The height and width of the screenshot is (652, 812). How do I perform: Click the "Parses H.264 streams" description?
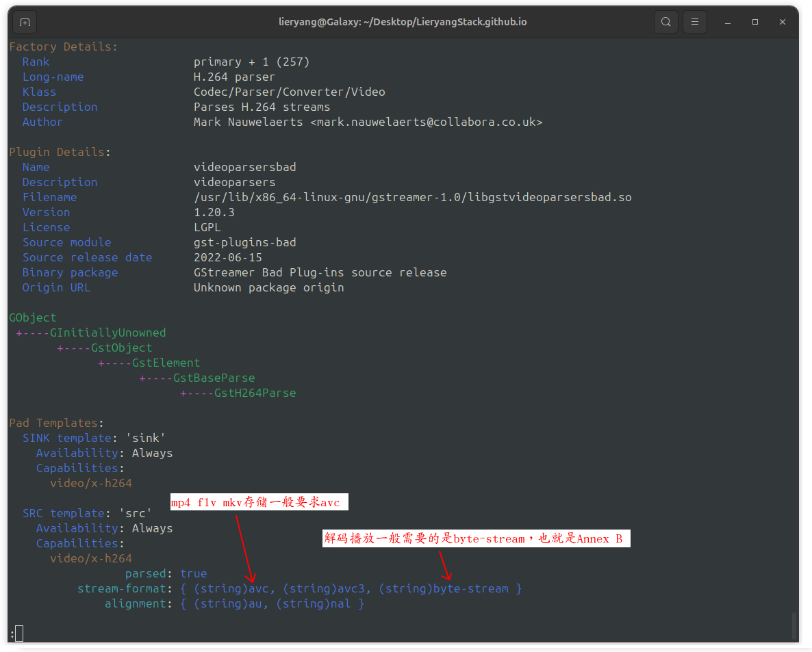(262, 107)
